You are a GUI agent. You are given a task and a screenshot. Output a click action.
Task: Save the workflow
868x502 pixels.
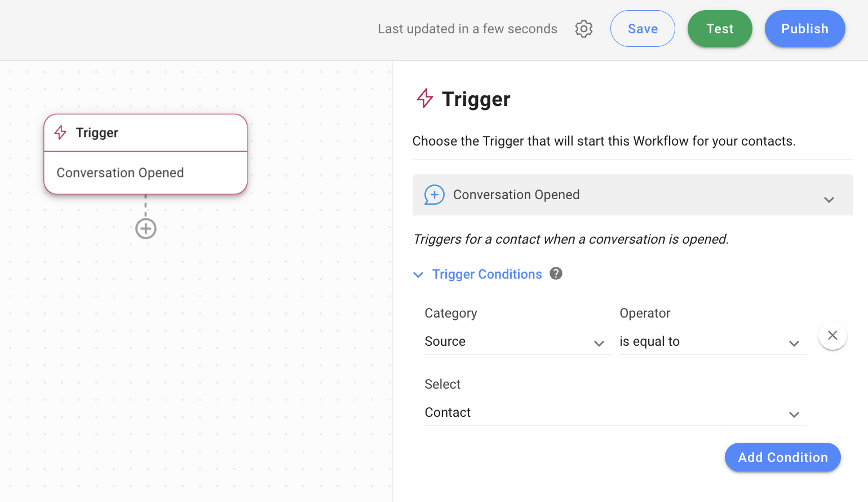[643, 28]
